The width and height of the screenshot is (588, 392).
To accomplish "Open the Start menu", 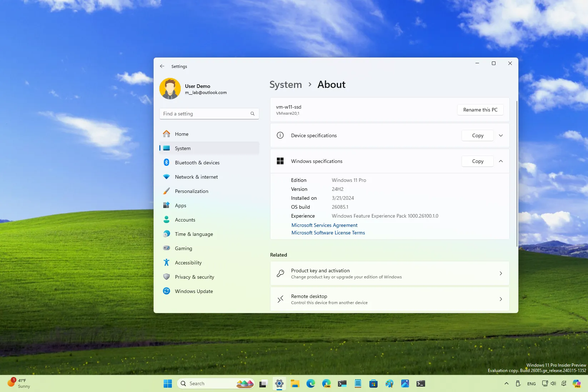I will point(168,383).
